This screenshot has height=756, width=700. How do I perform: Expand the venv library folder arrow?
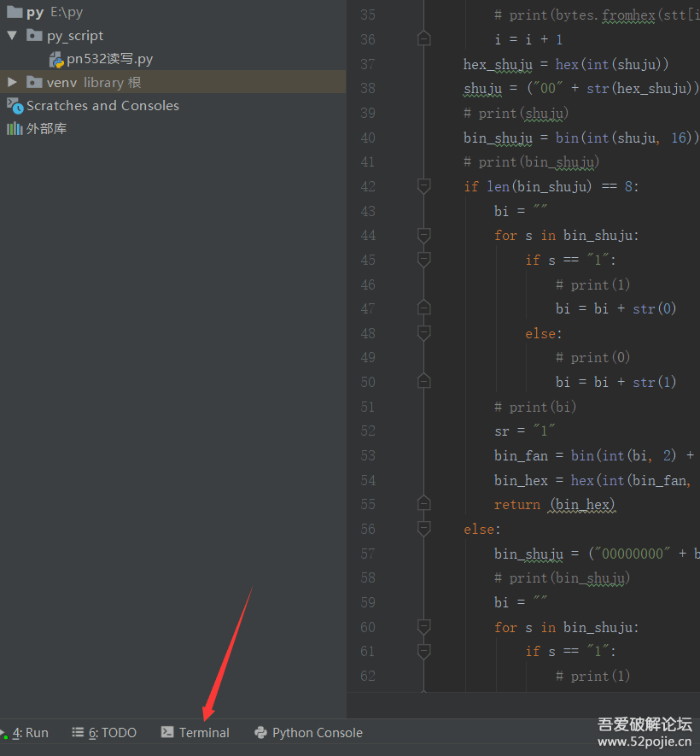click(12, 82)
